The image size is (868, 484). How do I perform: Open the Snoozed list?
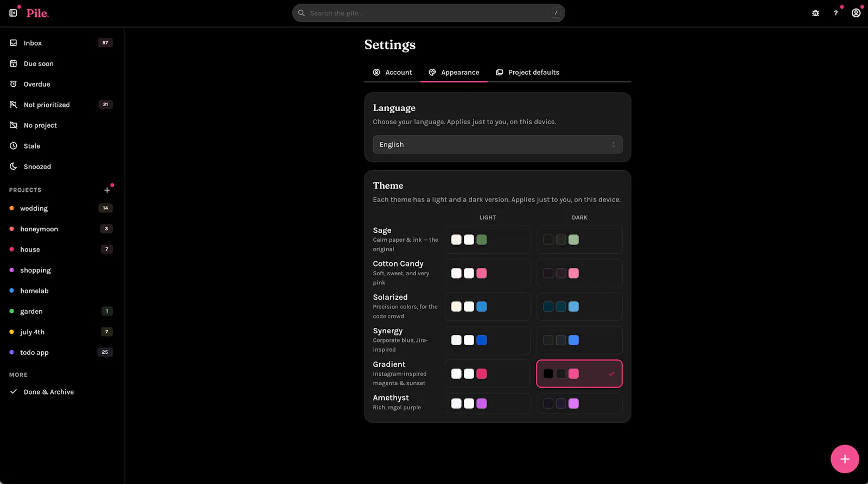(61, 166)
